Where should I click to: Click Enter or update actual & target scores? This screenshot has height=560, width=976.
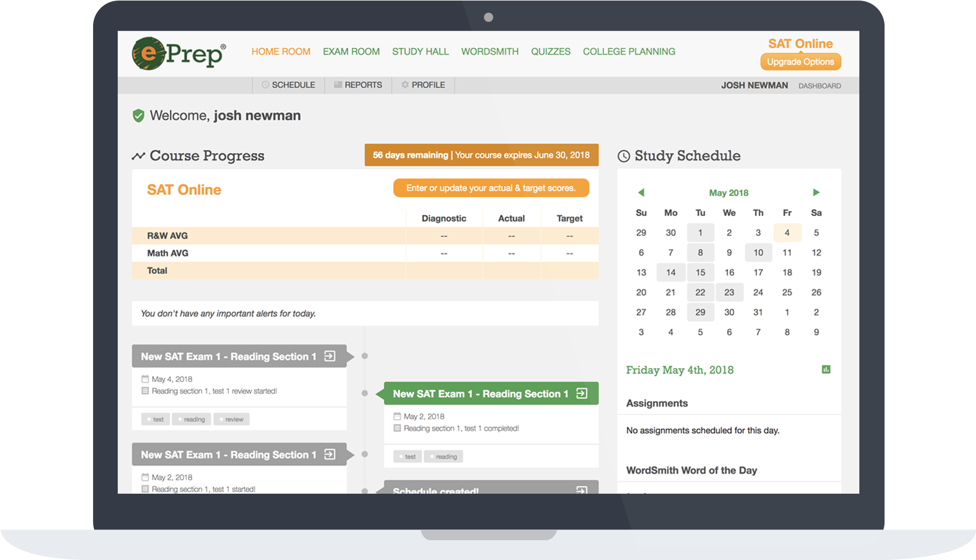point(491,188)
